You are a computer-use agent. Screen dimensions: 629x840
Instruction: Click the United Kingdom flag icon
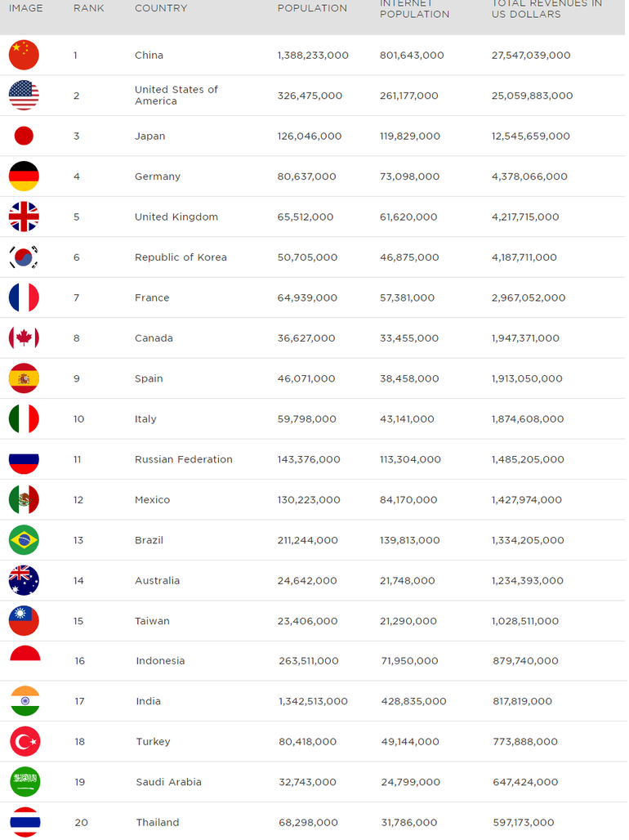[24, 217]
